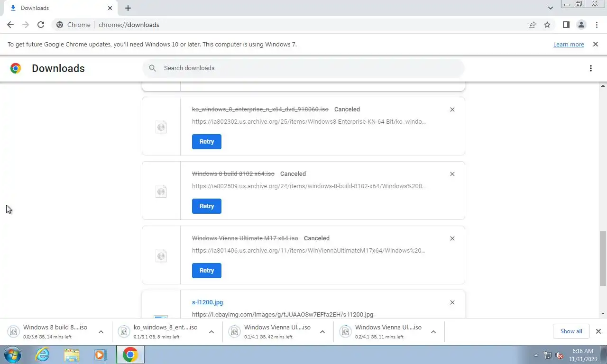Expand options for Windows 8 build download
The width and height of the screenshot is (607, 364).
tap(101, 332)
